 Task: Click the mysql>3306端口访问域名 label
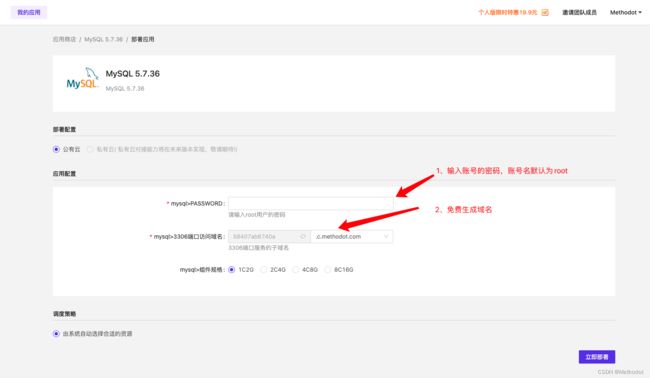[x=188, y=237]
